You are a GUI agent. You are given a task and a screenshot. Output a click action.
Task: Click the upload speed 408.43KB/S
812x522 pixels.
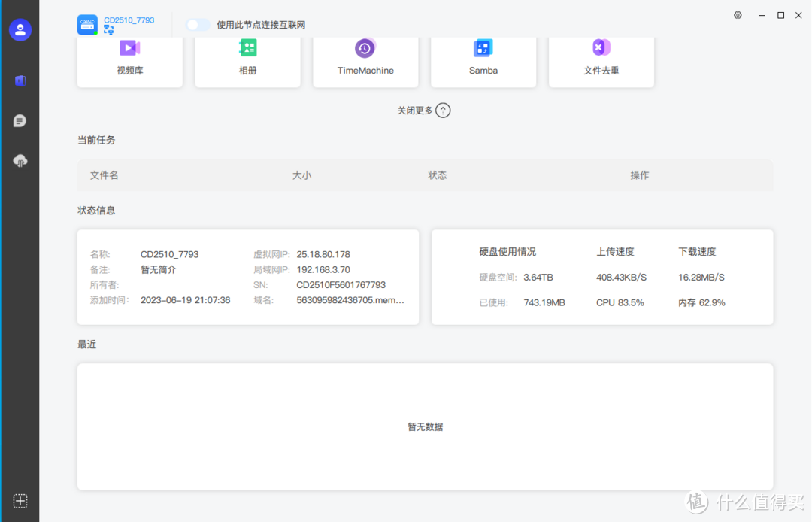pos(622,277)
